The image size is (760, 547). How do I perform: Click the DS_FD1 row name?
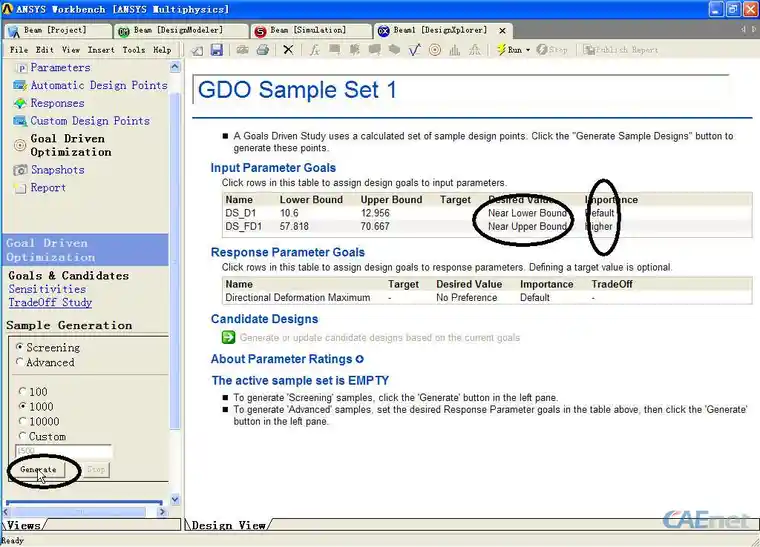click(243, 226)
